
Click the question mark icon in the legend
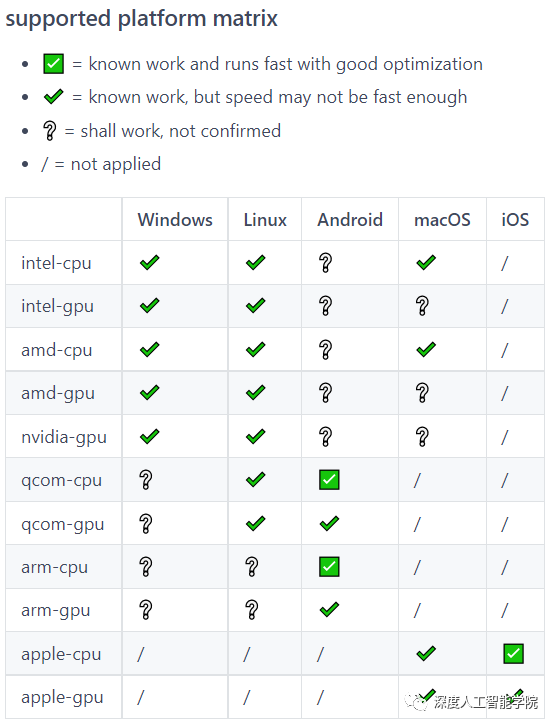(49, 131)
